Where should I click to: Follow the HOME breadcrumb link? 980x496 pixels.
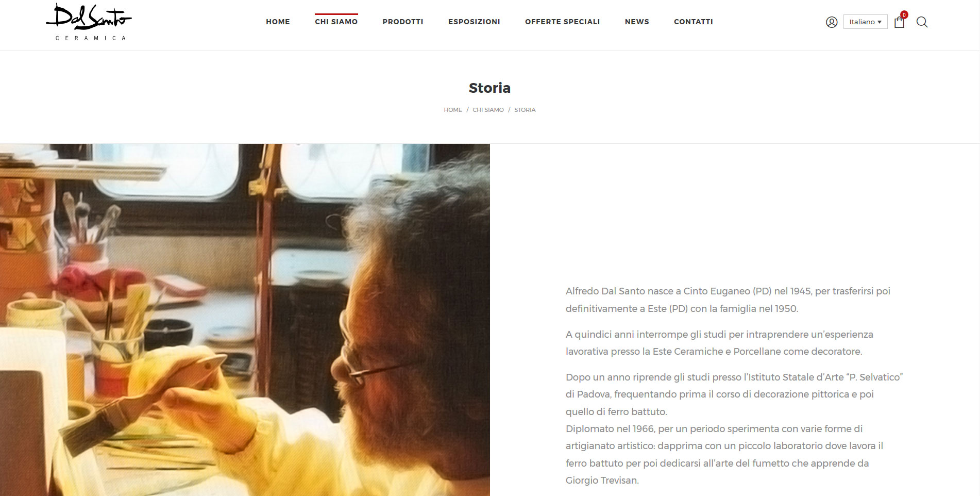point(453,110)
